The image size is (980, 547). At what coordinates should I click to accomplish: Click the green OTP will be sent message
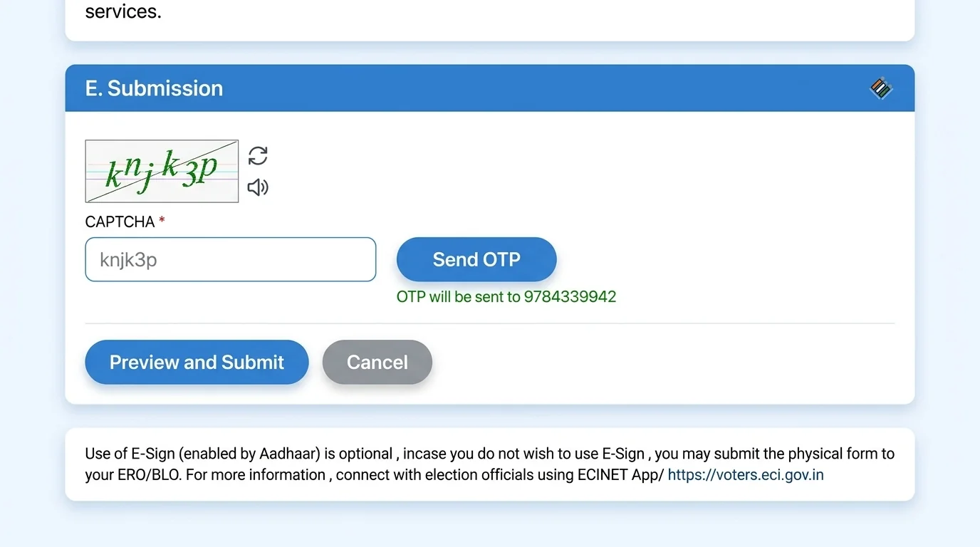506,296
